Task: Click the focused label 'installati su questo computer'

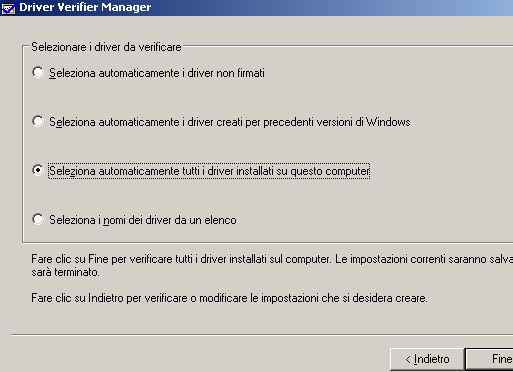Action: [209, 171]
